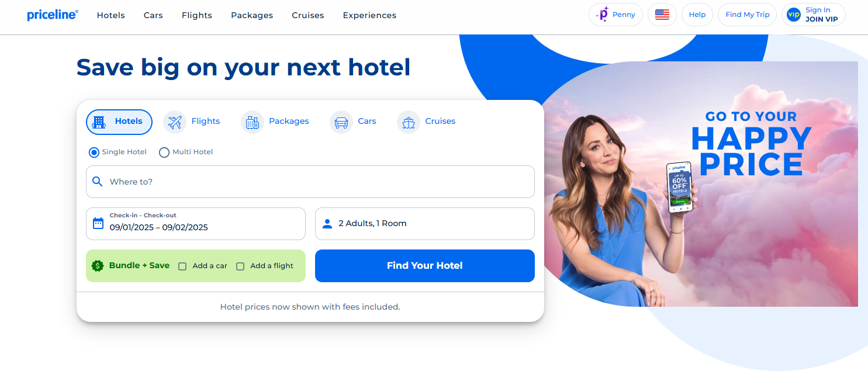Select the Packages luggage icon
Screen dimensions: 868x371
pos(253,122)
